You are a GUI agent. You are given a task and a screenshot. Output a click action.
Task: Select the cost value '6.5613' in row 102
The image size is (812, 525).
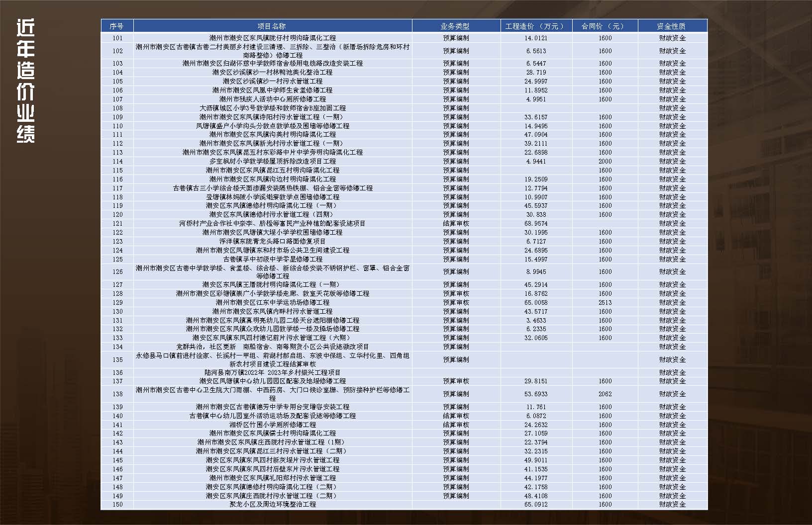coord(536,51)
